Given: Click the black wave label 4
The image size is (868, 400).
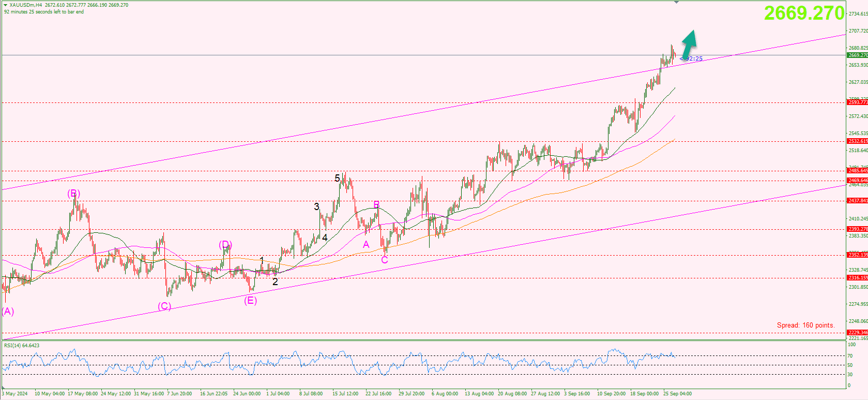Looking at the screenshot, I should (x=325, y=238).
